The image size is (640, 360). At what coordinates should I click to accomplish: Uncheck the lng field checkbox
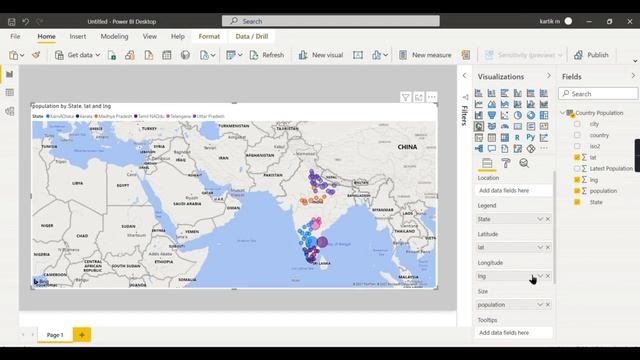pyautogui.click(x=577, y=180)
